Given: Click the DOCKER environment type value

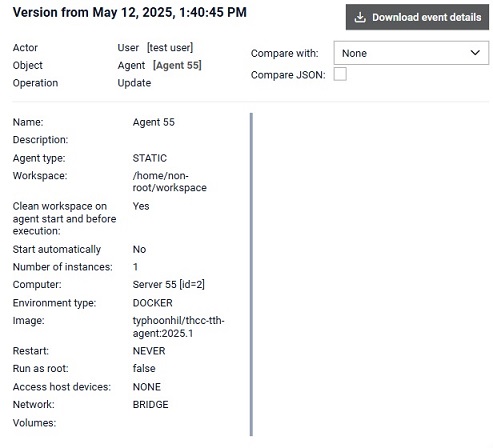Looking at the screenshot, I should pos(153,303).
